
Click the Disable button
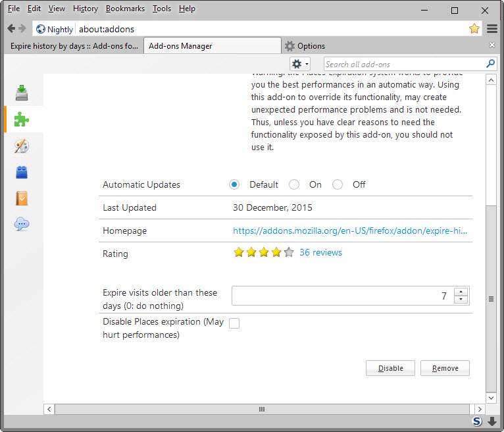pyautogui.click(x=390, y=368)
